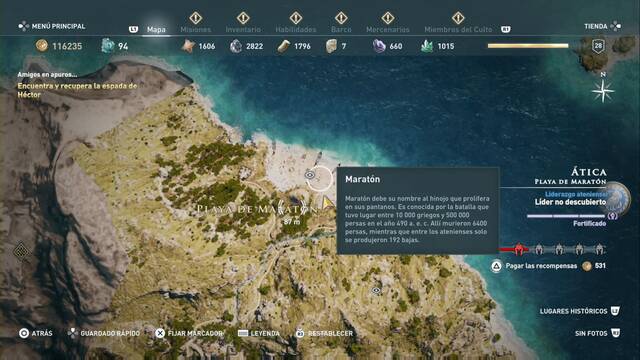Viewport: 640px width, 360px height.
Task: Click the Helix credits icon showing 94
Action: click(x=108, y=46)
